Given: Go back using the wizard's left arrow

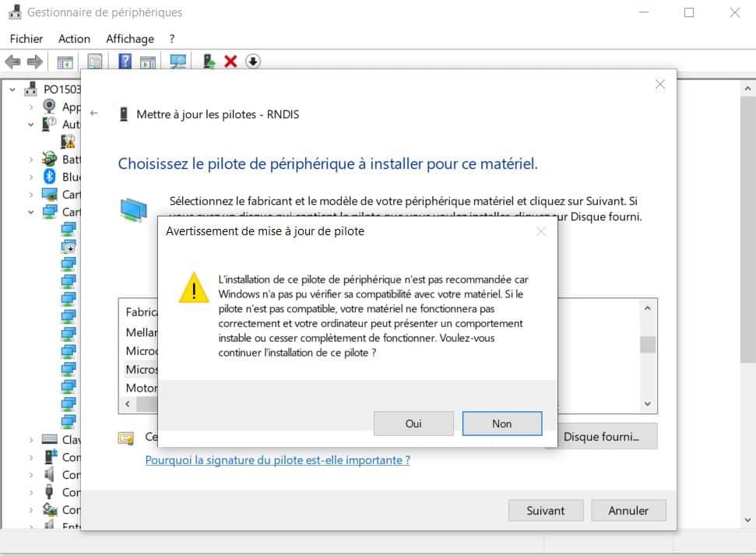Looking at the screenshot, I should (94, 114).
